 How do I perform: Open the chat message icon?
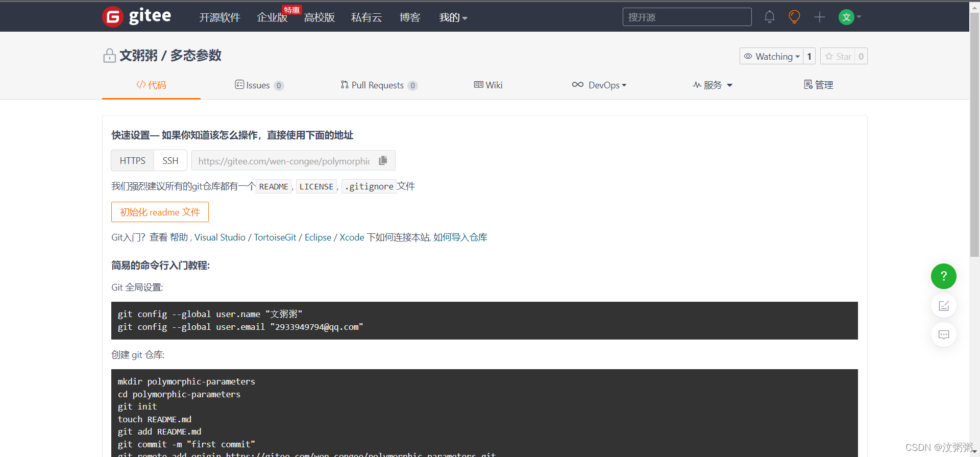tap(944, 335)
